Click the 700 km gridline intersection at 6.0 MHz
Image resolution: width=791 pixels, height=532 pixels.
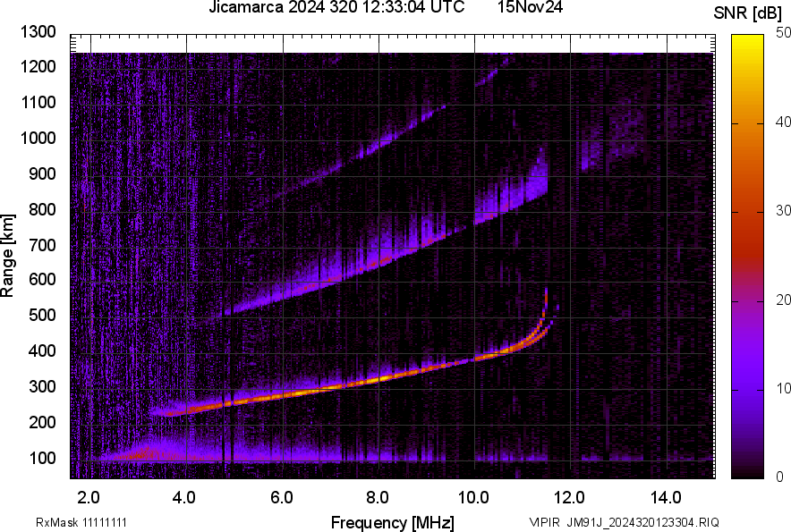click(x=284, y=247)
